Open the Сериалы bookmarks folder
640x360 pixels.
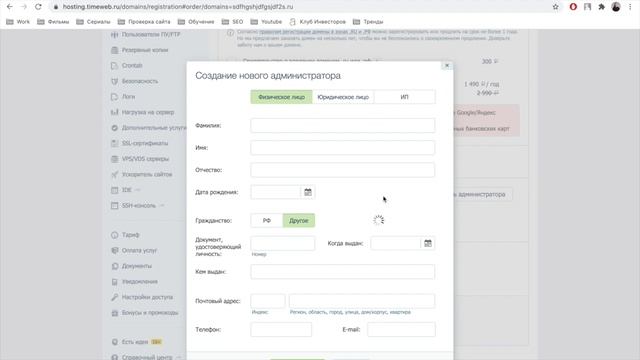pyautogui.click(x=93, y=22)
